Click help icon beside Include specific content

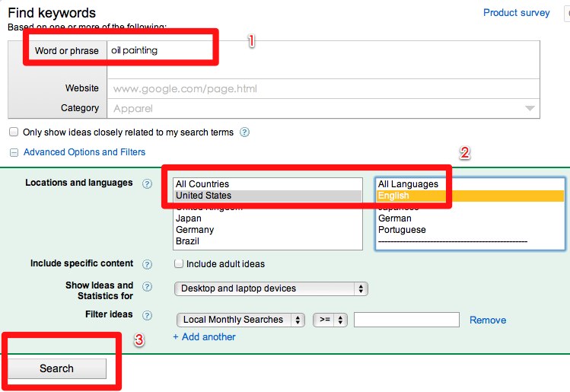click(148, 264)
